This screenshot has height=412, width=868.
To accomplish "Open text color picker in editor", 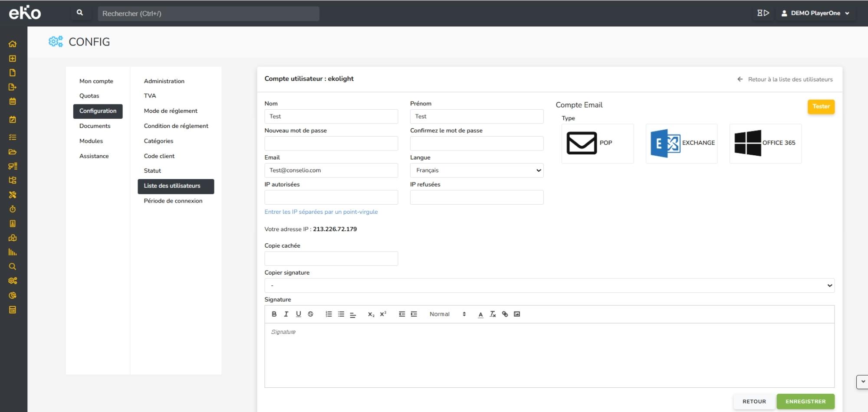I will pyautogui.click(x=480, y=314).
